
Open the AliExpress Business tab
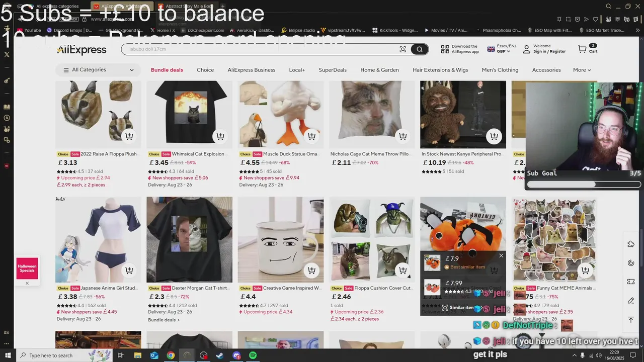(x=252, y=70)
